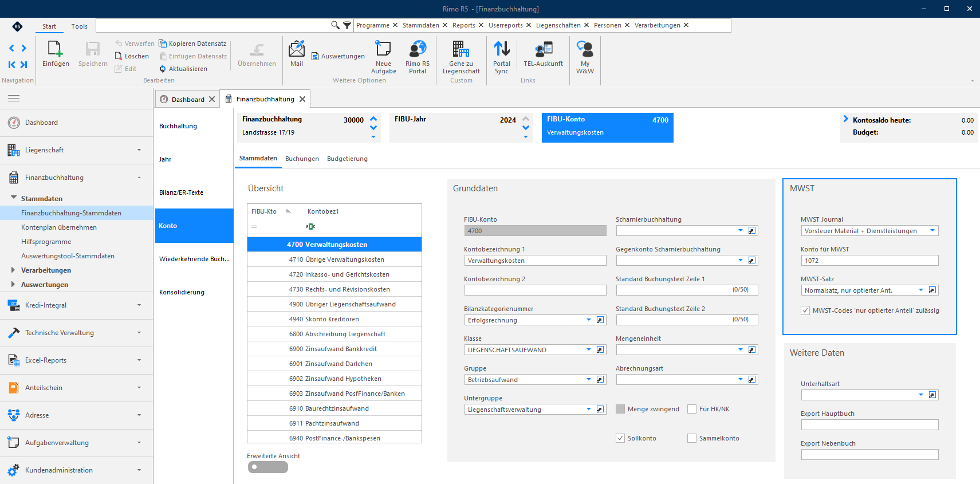Expand the Liegenschaft sidebar section
980x484 pixels.
(76, 150)
